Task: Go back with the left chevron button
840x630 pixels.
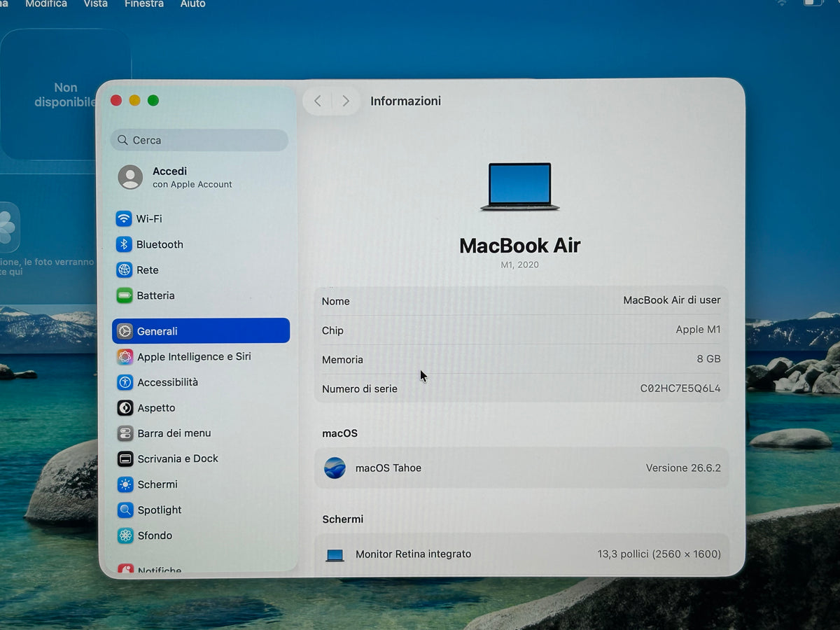Action: tap(317, 101)
